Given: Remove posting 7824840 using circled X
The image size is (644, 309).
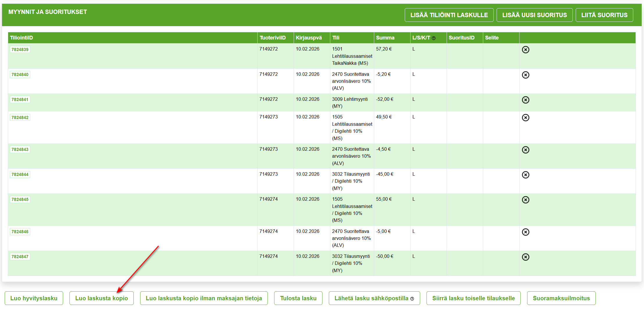Looking at the screenshot, I should (x=525, y=75).
